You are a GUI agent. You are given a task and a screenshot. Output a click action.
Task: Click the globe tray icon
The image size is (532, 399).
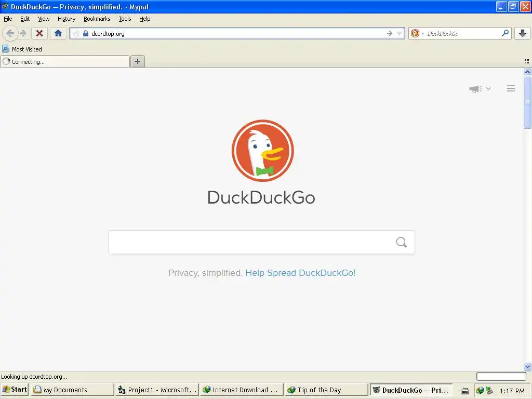click(x=480, y=391)
